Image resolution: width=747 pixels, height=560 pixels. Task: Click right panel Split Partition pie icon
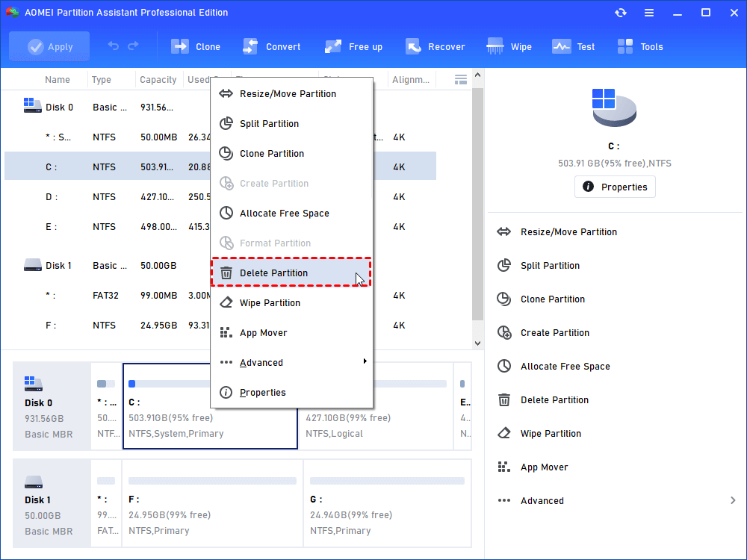pyautogui.click(x=504, y=265)
